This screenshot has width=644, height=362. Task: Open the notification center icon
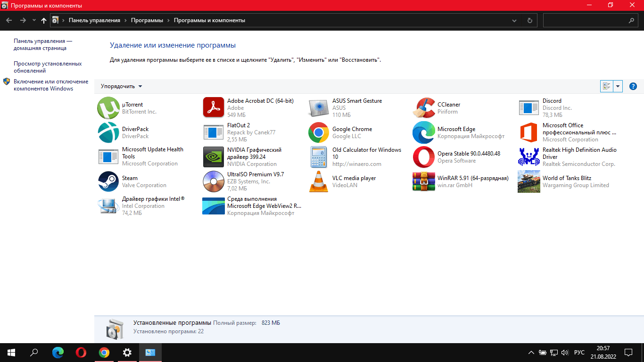628,353
